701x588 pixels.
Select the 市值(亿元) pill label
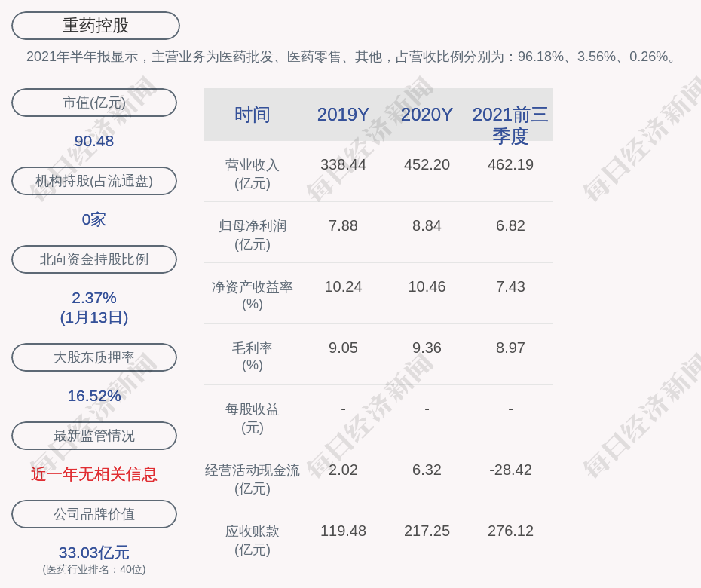click(94, 103)
